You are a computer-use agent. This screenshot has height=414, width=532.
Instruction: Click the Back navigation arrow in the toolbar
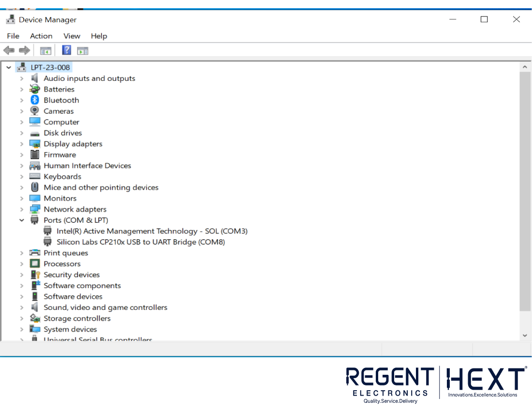click(9, 50)
